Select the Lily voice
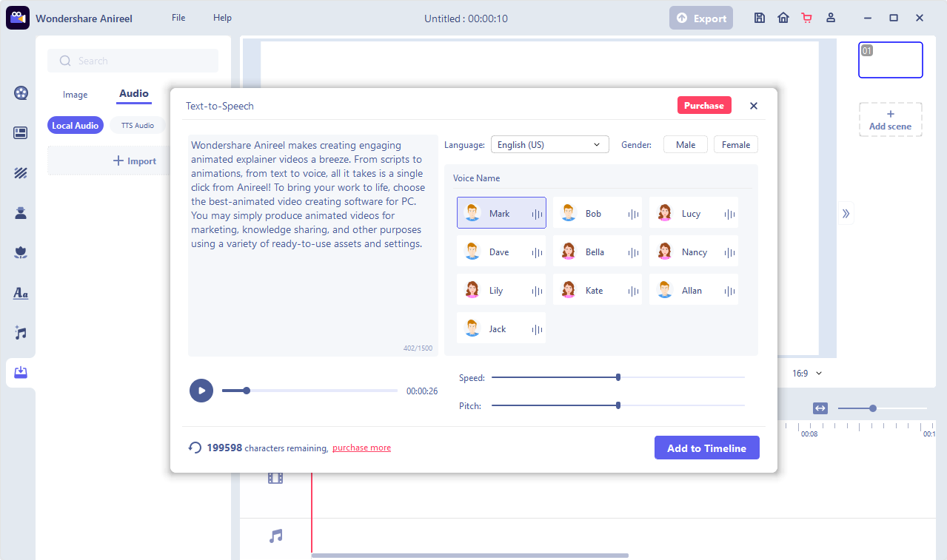The height and width of the screenshot is (560, 947). click(501, 290)
